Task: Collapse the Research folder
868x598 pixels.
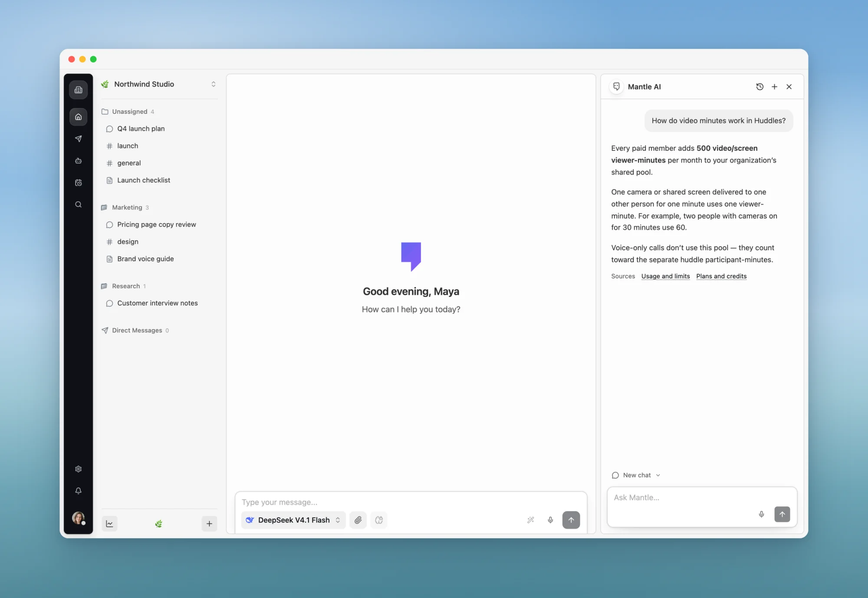Action: tap(124, 286)
